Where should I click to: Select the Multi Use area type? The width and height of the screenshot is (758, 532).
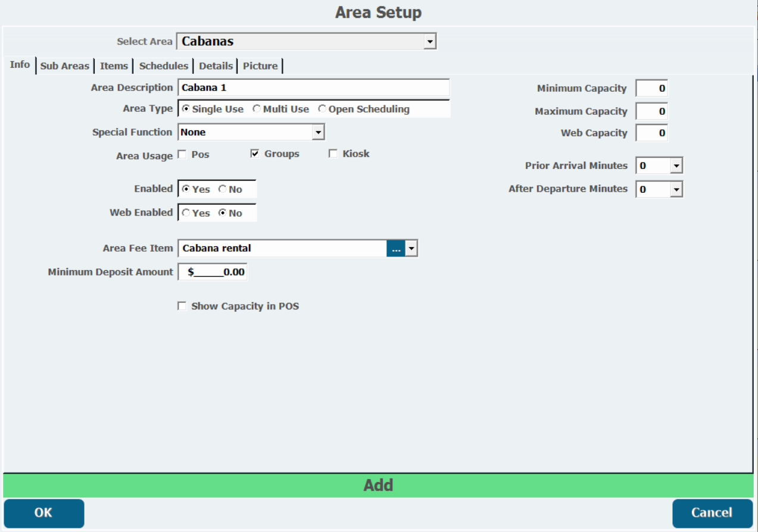tap(257, 109)
